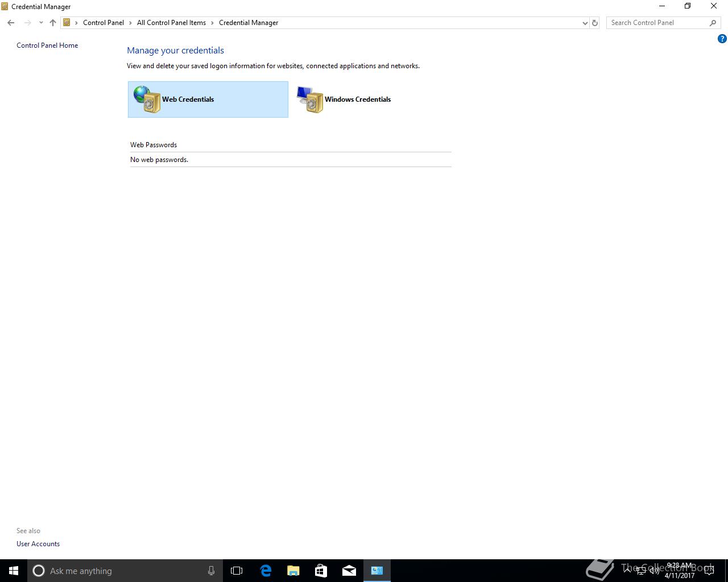Open Task View from the taskbar
Screen dimensions: 728x582
[x=237, y=571]
